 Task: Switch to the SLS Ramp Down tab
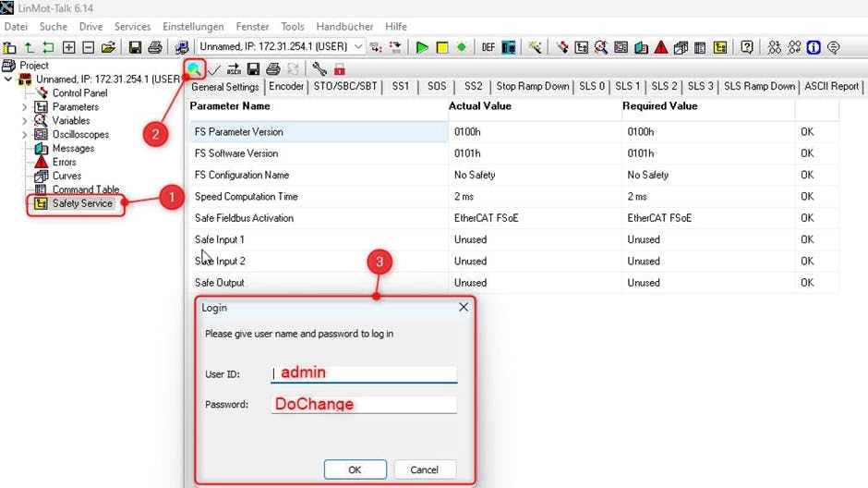(x=758, y=87)
